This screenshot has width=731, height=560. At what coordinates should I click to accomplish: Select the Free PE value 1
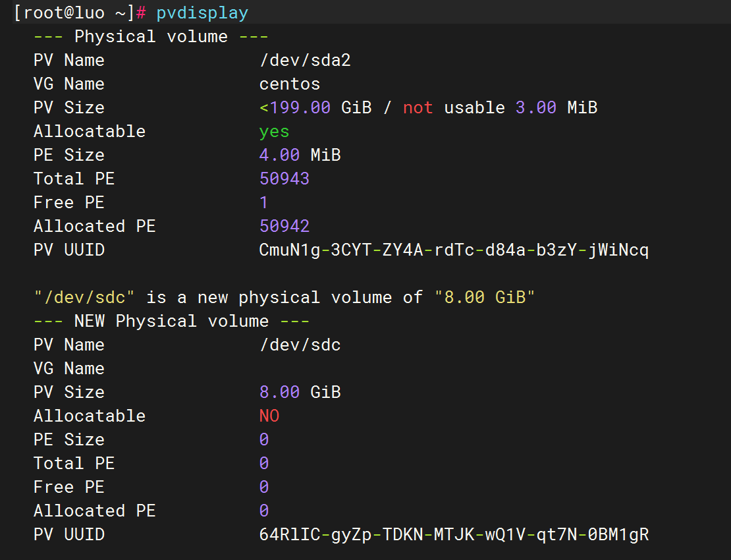coord(263,202)
